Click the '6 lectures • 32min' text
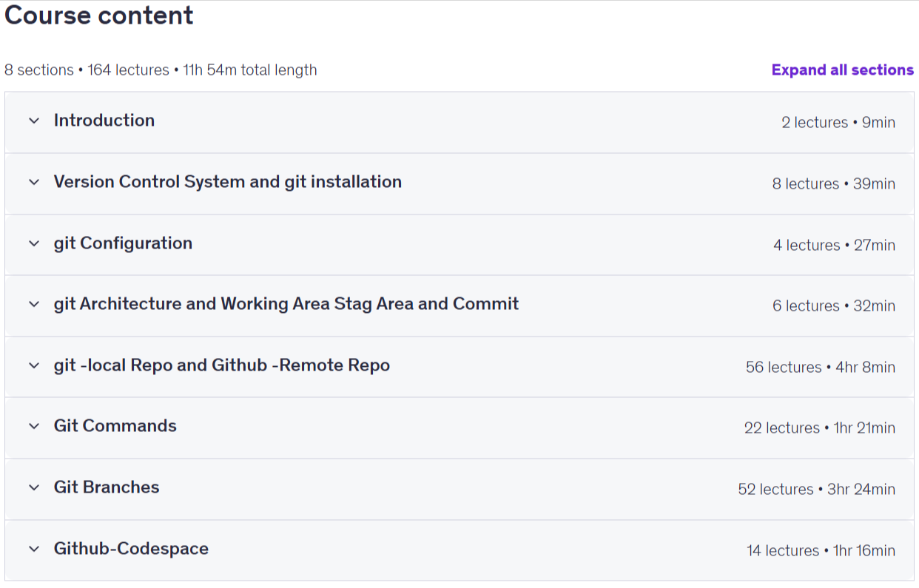 tap(834, 306)
